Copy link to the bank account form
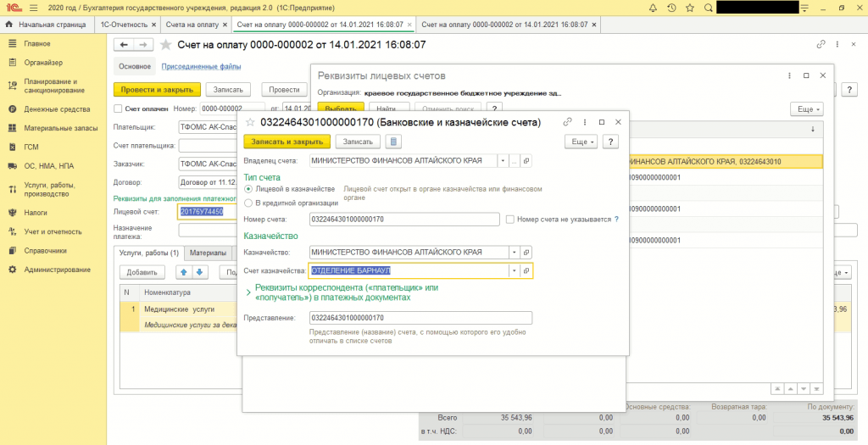868x445 pixels. pyautogui.click(x=568, y=122)
